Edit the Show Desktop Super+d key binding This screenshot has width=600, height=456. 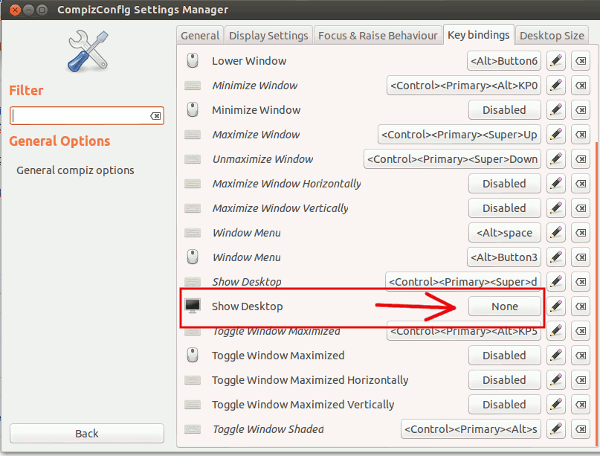click(x=556, y=282)
